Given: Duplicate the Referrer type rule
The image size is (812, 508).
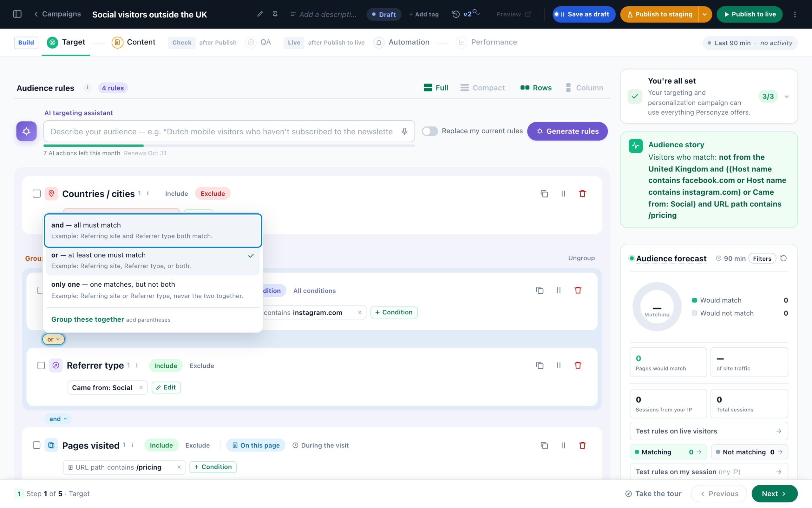Looking at the screenshot, I should point(540,365).
